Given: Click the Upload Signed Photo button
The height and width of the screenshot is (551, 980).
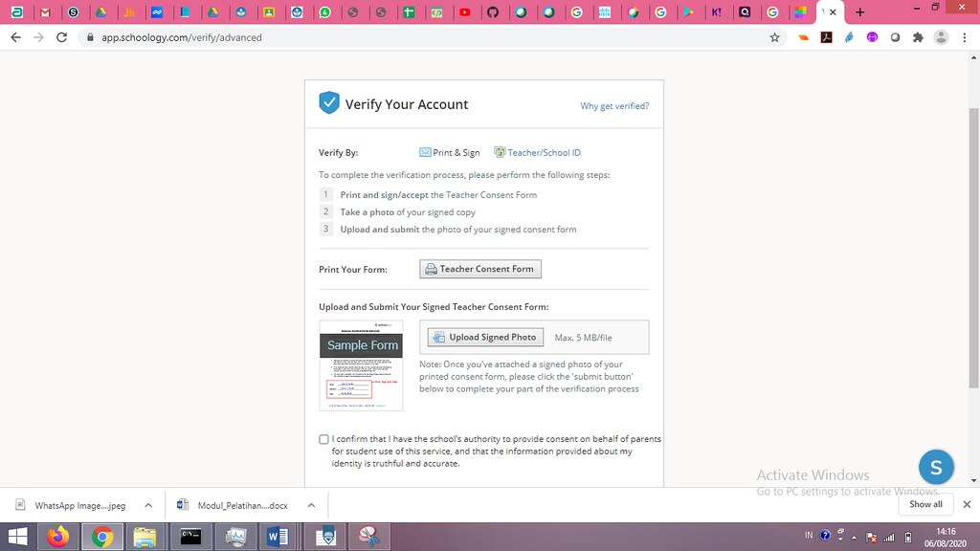Looking at the screenshot, I should (485, 338).
